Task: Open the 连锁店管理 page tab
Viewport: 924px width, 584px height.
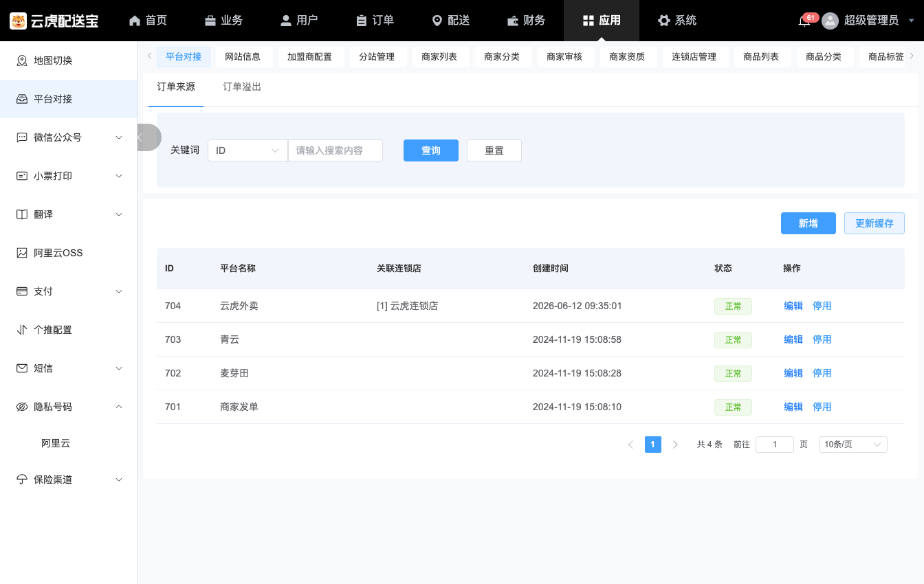Action: pyautogui.click(x=694, y=57)
